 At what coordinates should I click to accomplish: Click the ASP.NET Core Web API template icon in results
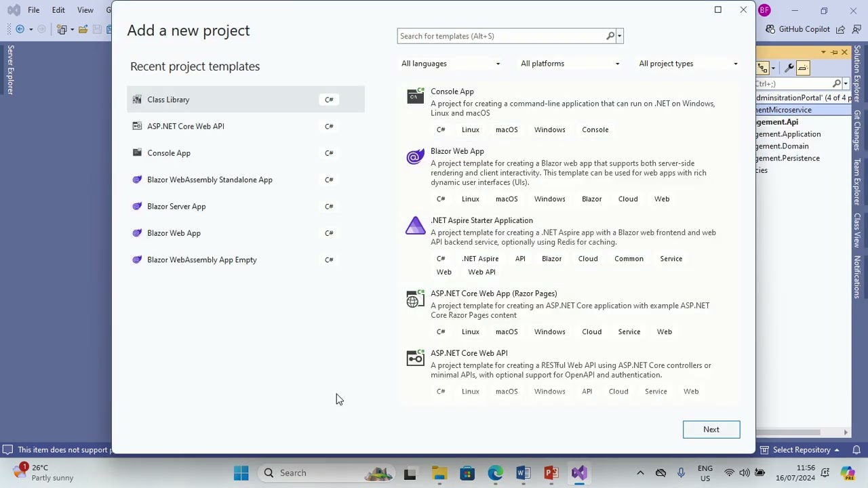click(x=415, y=359)
